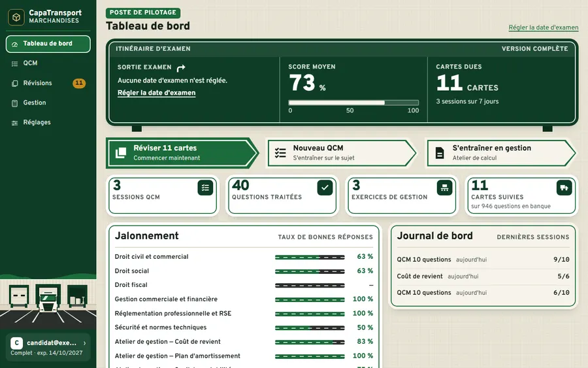Click the candidat avatar C icon
Screen dimensions: 588x368
click(x=16, y=343)
